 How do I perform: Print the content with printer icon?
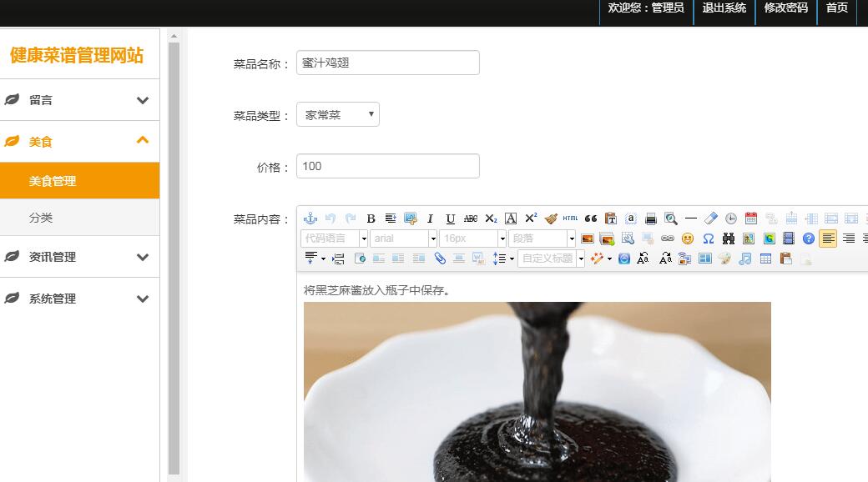(651, 218)
